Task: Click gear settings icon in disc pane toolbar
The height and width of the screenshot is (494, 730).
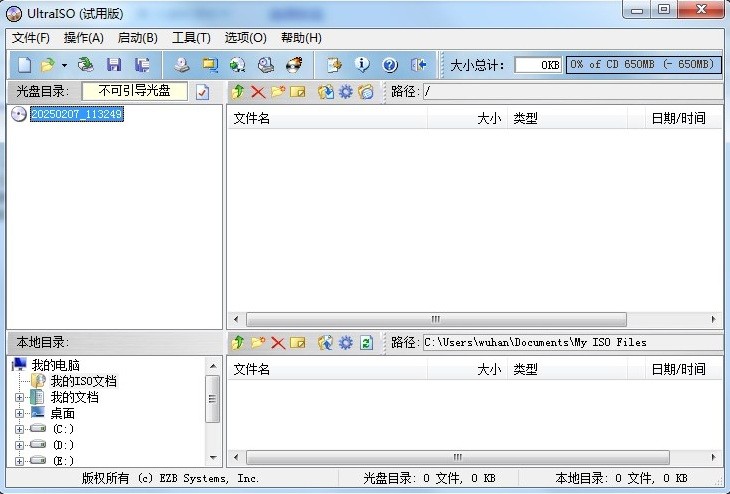Action: pyautogui.click(x=346, y=92)
